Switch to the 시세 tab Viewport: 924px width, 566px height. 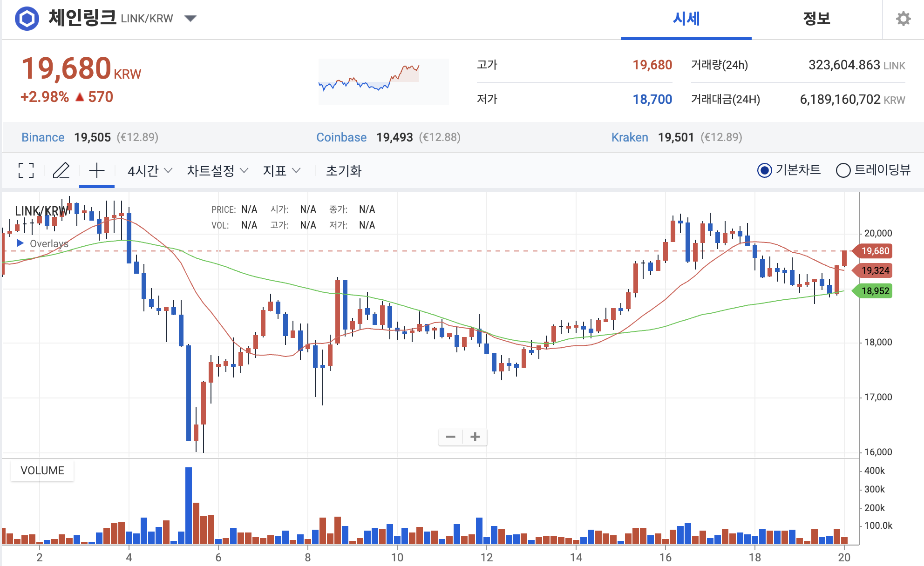tap(686, 19)
